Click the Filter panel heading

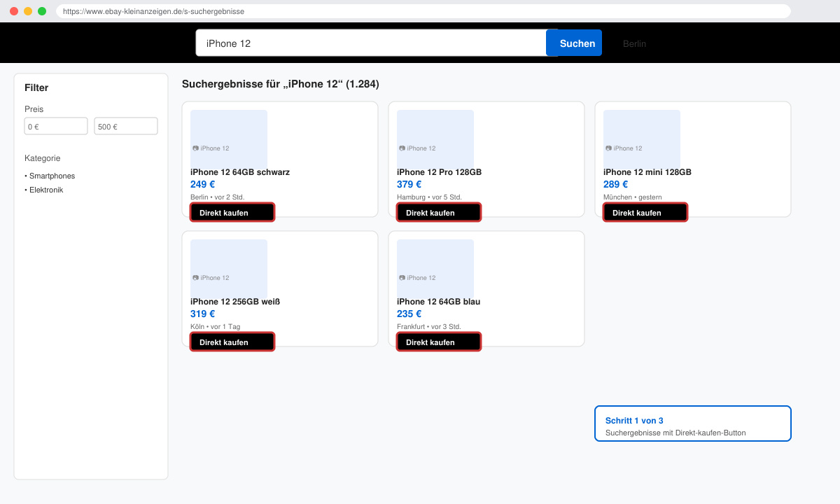[36, 87]
